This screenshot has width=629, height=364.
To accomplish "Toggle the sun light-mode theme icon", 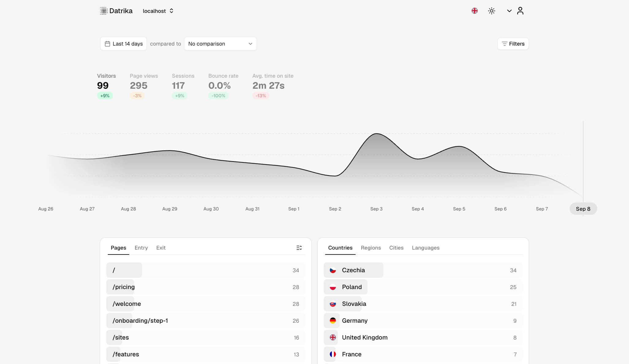I will [x=492, y=11].
